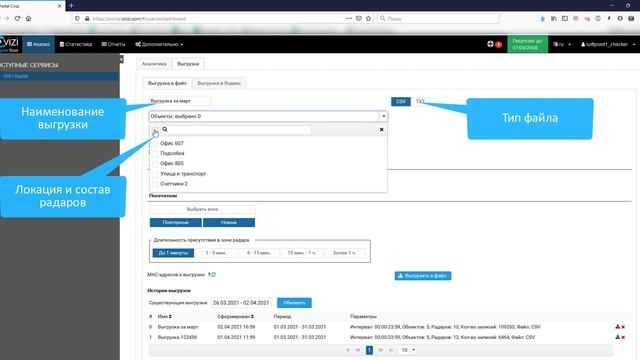Toggle the 'До 1 минуты' duration filter
Image resolution: width=640 pixels, height=360 pixels.
tap(173, 253)
